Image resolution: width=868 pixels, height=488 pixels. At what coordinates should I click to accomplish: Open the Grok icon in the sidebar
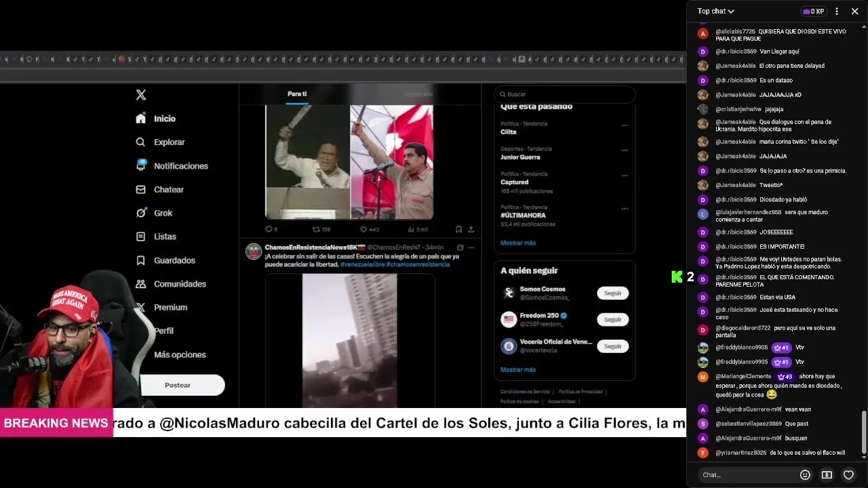point(140,213)
